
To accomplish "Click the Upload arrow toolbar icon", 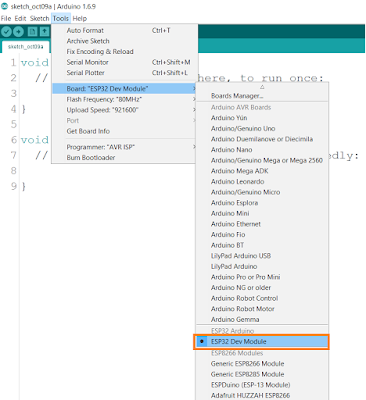I will click(x=18, y=32).
